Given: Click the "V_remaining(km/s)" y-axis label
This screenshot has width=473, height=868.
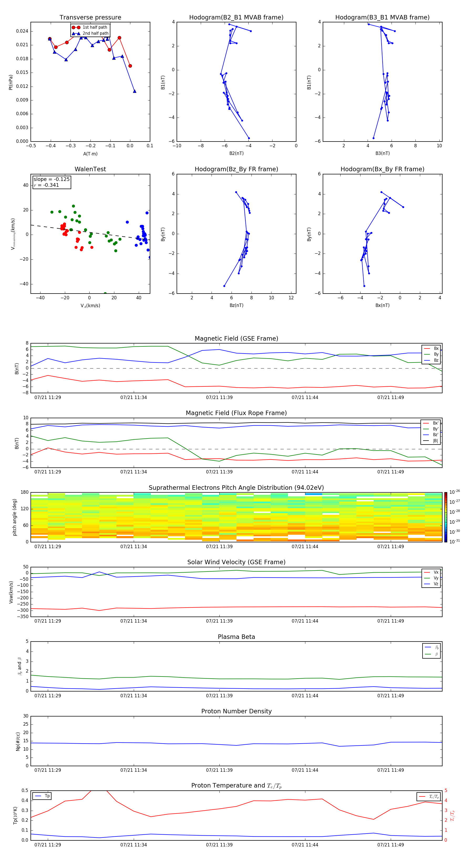Looking at the screenshot, I should [x=13, y=234].
